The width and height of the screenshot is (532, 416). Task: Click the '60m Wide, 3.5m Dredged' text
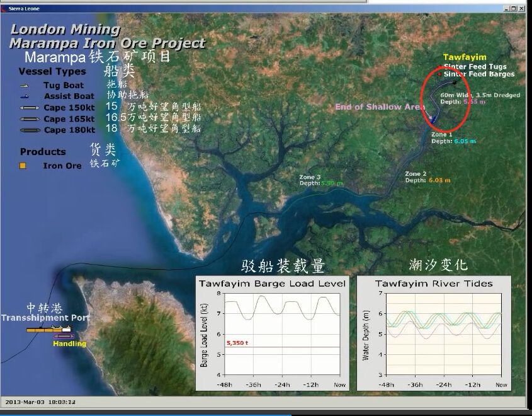480,95
